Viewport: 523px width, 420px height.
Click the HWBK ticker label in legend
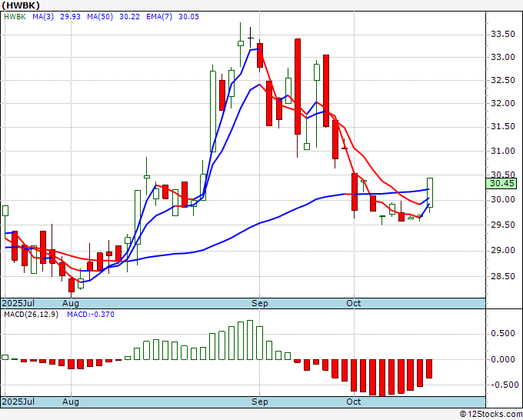(15, 17)
